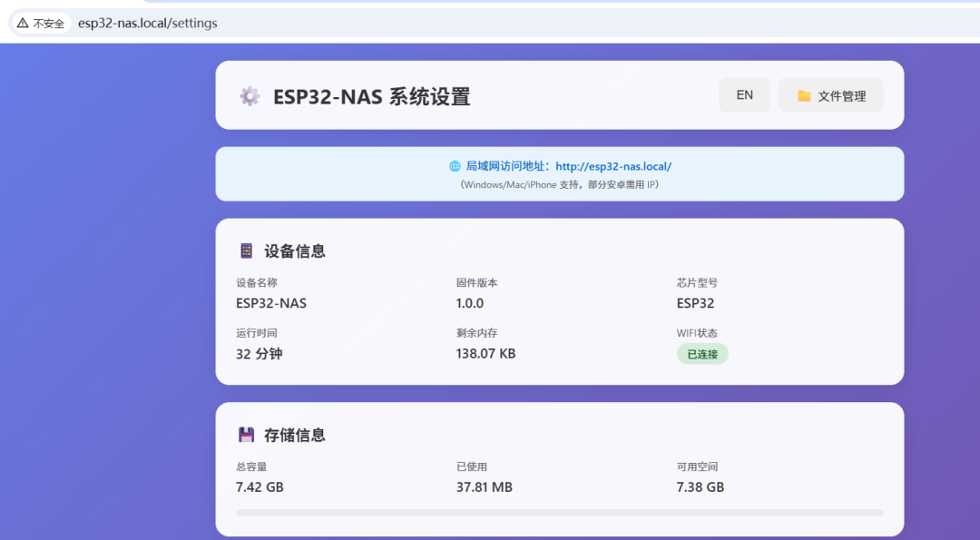Screen dimensions: 980x540
Task: Click the 运行时间 value 32 分钟
Action: pyautogui.click(x=259, y=354)
